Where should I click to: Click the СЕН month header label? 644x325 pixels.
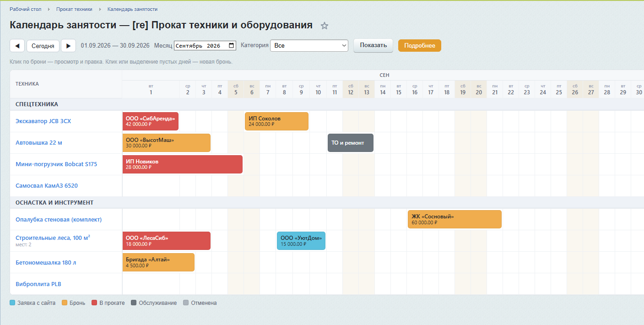pos(384,75)
